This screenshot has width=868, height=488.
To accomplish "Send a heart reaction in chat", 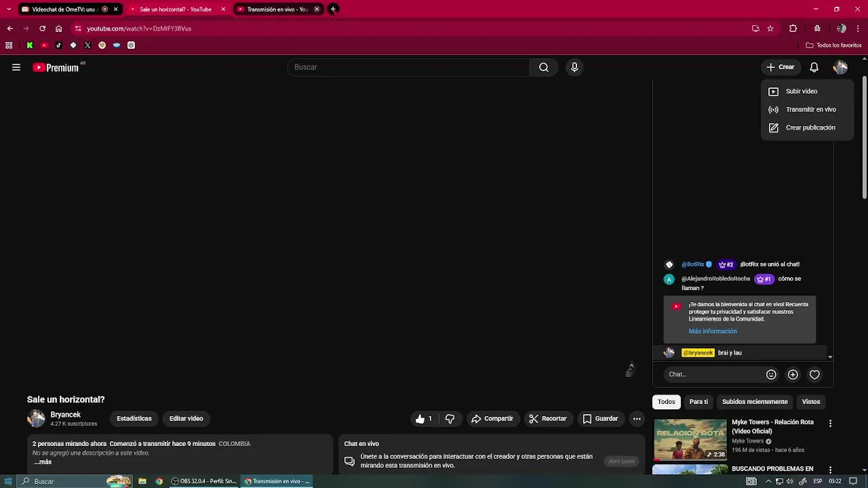I will tap(814, 374).
